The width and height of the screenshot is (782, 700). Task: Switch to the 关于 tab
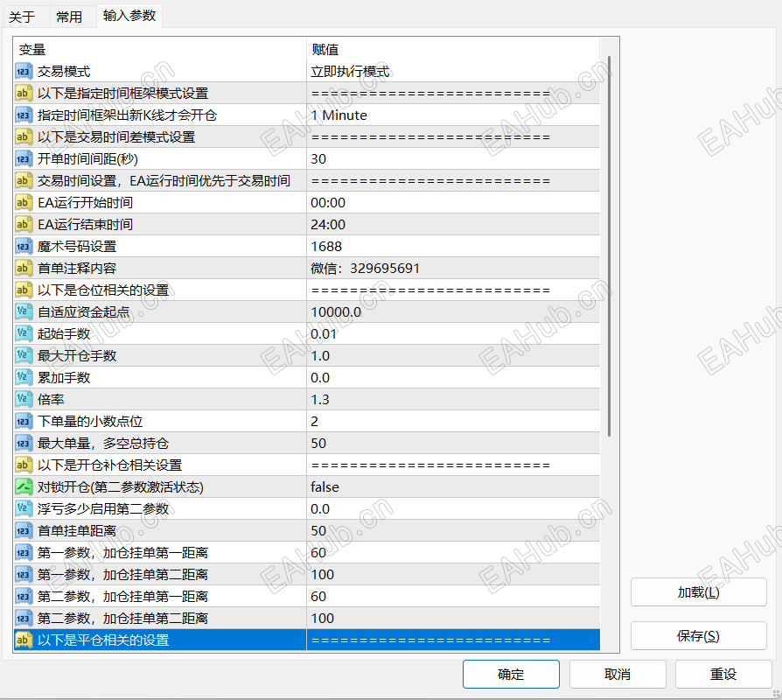click(22, 17)
